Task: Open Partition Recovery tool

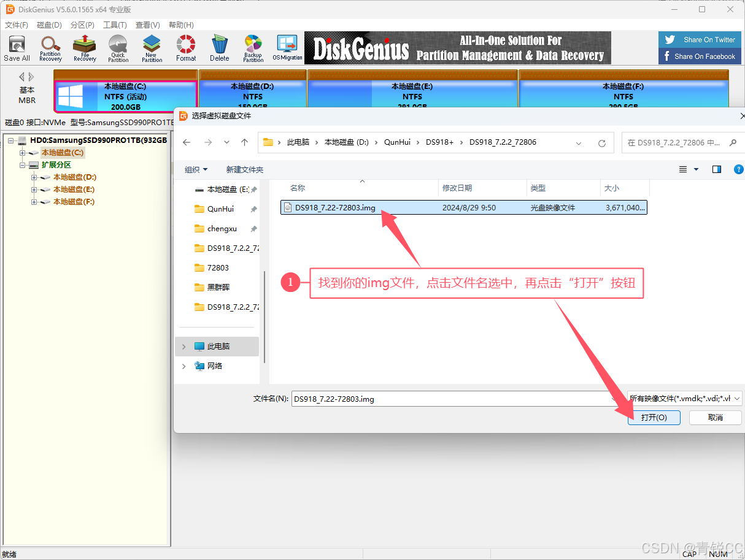Action: click(50, 48)
